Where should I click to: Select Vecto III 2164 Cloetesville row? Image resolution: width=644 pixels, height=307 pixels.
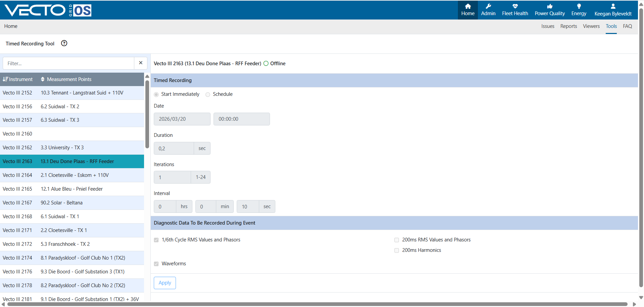pos(72,175)
